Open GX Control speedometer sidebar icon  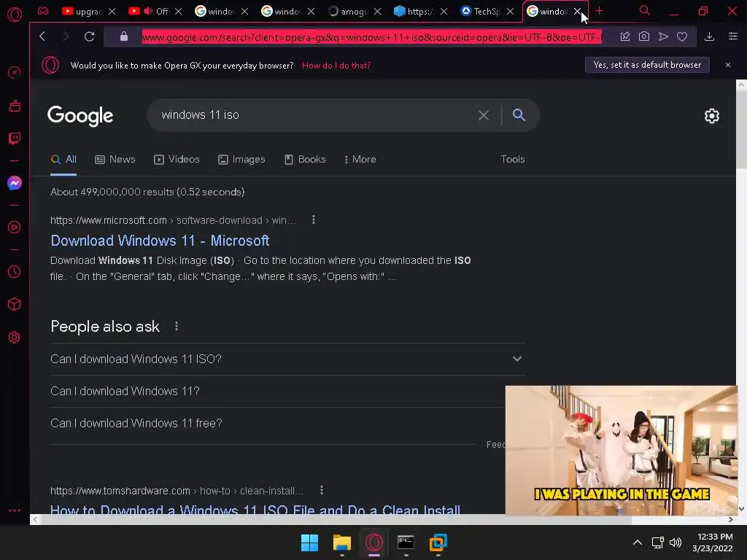[15, 72]
